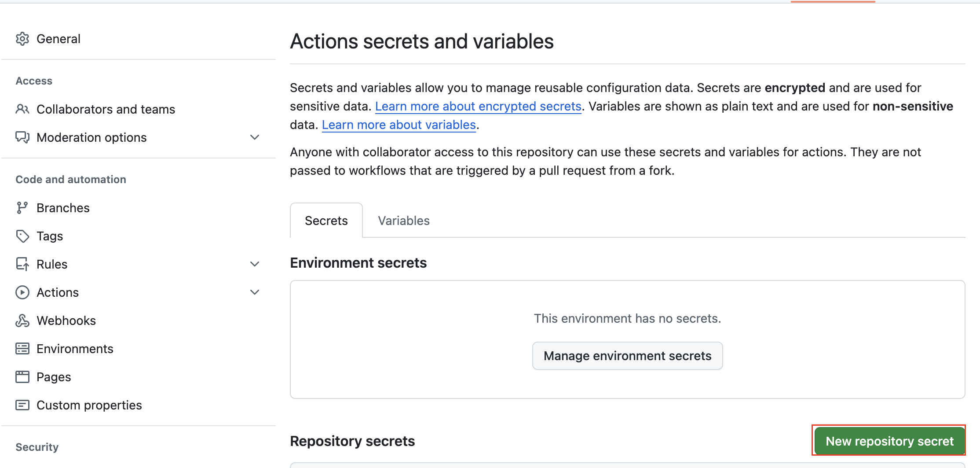Viewport: 980px width, 468px height.
Task: Click the Custom properties note icon
Action: 22,405
